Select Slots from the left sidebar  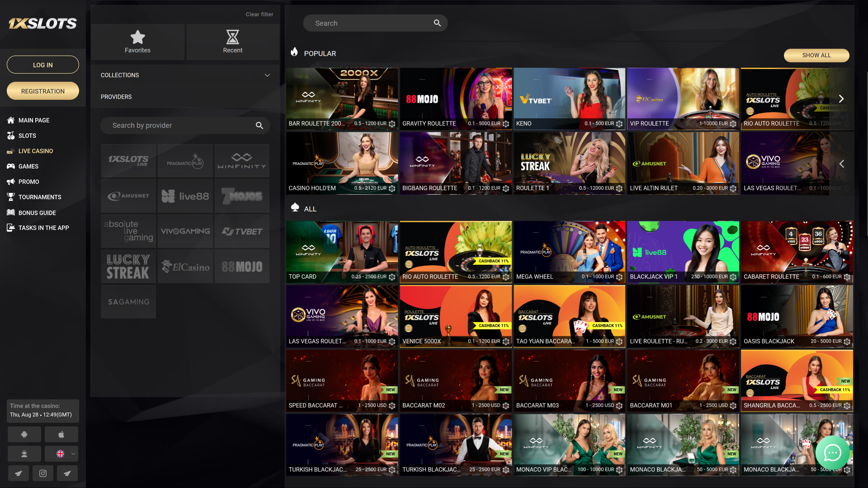pos(27,136)
